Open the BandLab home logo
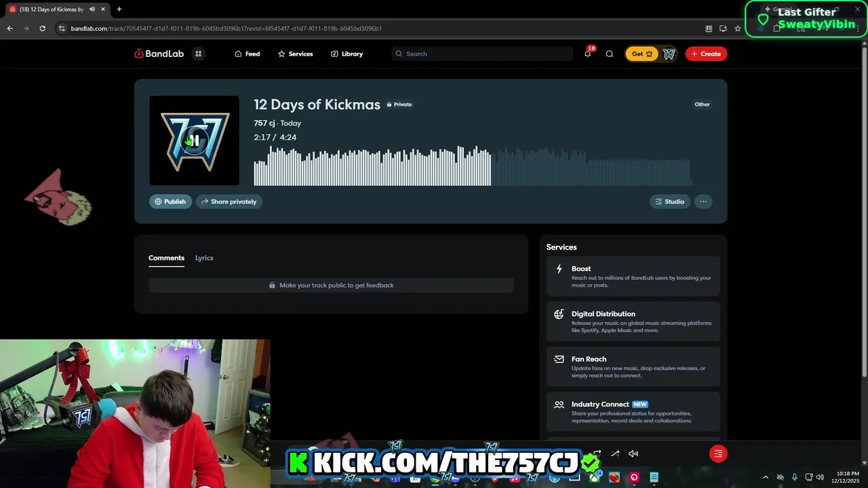This screenshot has width=868, height=488. 159,54
